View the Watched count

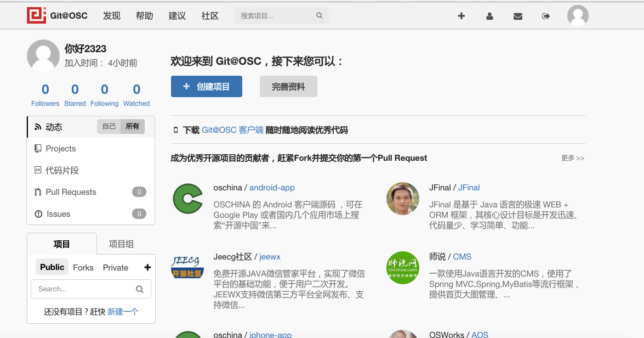pos(136,95)
